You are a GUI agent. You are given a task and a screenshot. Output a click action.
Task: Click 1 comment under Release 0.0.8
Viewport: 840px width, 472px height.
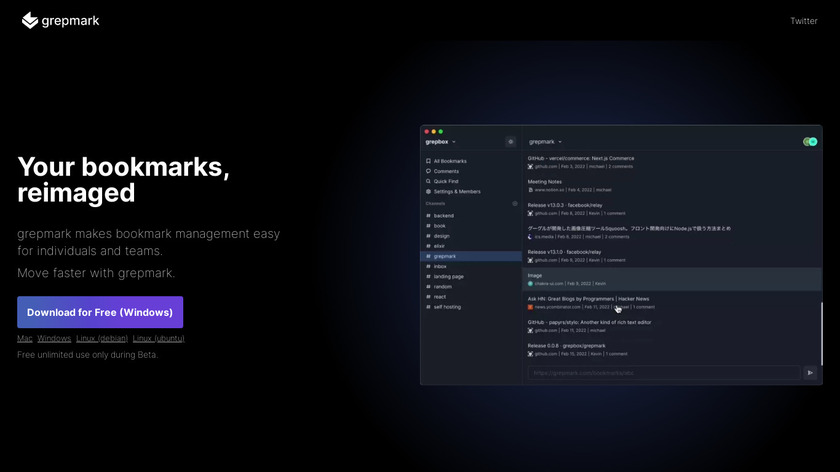pyautogui.click(x=617, y=354)
